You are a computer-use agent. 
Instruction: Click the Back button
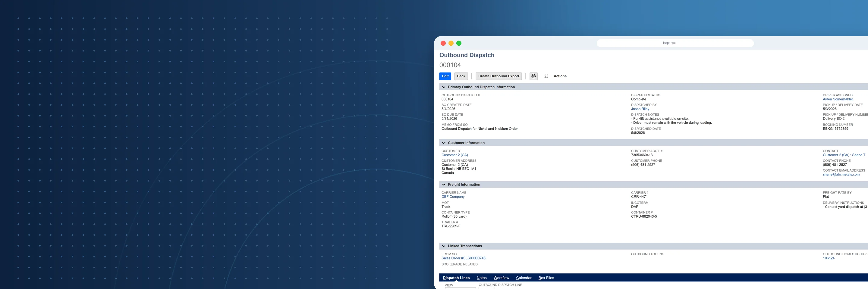(461, 76)
